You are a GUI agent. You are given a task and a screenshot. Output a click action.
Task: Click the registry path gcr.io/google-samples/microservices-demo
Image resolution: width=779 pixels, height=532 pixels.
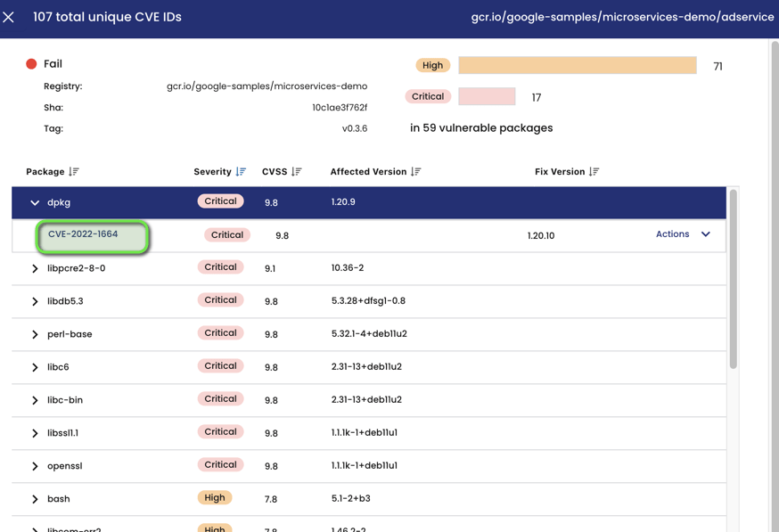(x=266, y=86)
